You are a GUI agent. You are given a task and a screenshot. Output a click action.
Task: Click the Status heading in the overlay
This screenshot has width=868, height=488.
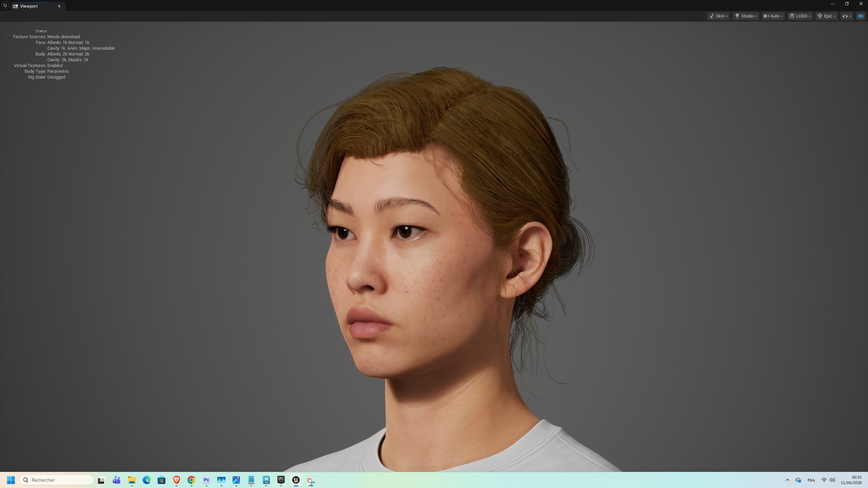41,31
